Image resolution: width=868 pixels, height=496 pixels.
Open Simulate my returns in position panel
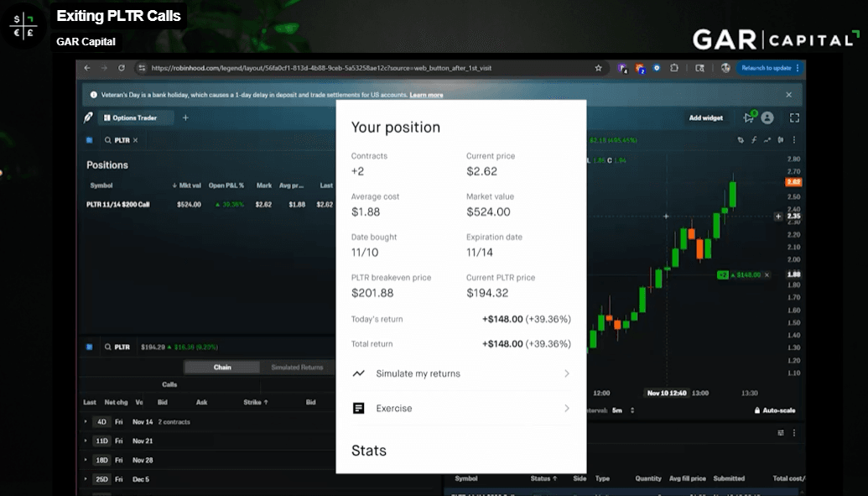point(460,373)
